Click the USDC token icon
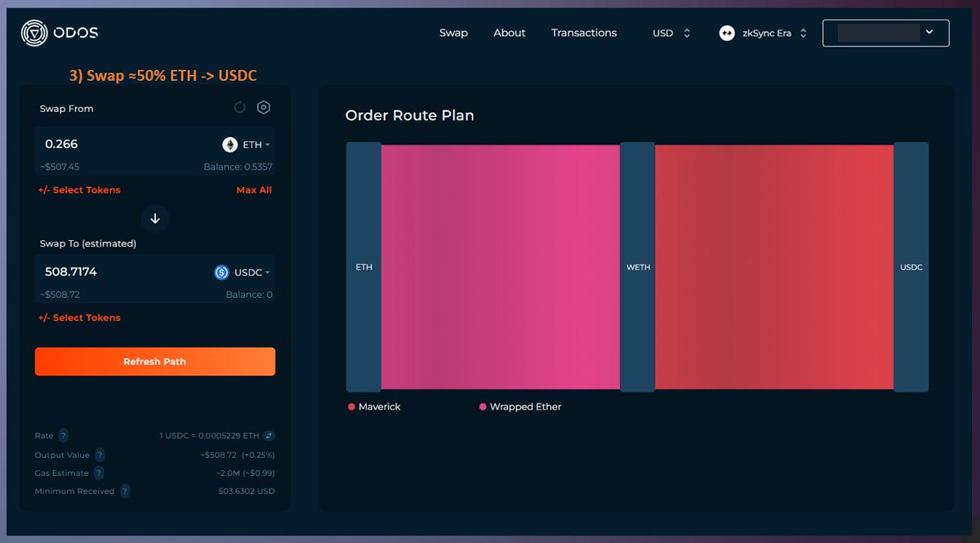Image resolution: width=980 pixels, height=543 pixels. coord(221,272)
